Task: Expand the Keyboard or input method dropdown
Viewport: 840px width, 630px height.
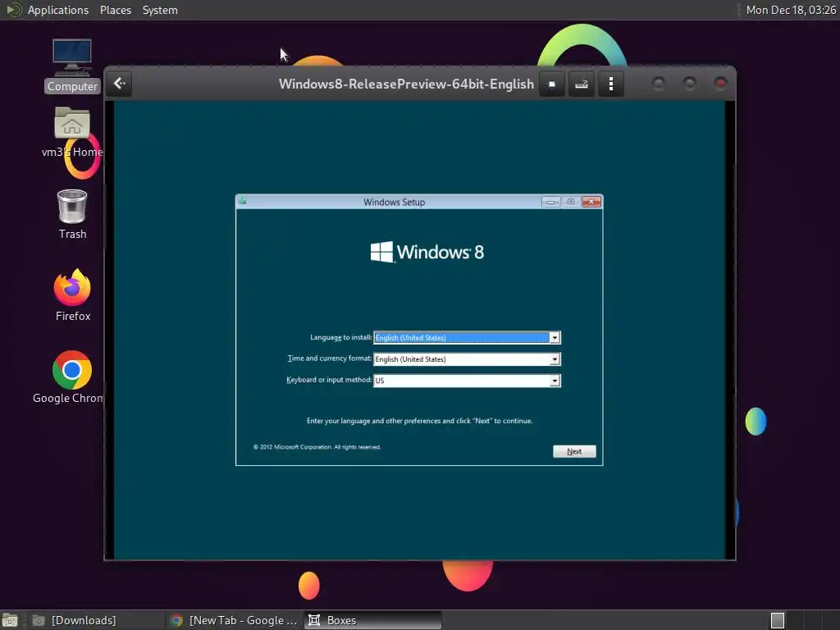Action: click(x=555, y=381)
